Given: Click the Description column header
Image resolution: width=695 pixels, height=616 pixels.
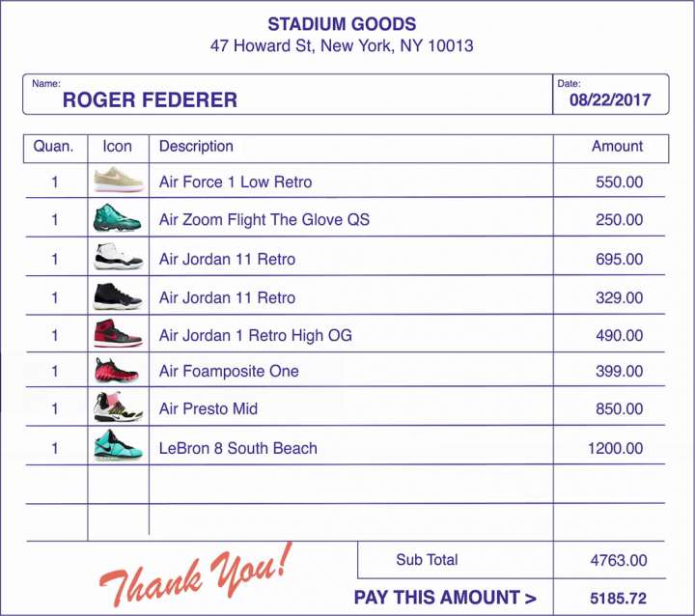Looking at the screenshot, I should (196, 147).
